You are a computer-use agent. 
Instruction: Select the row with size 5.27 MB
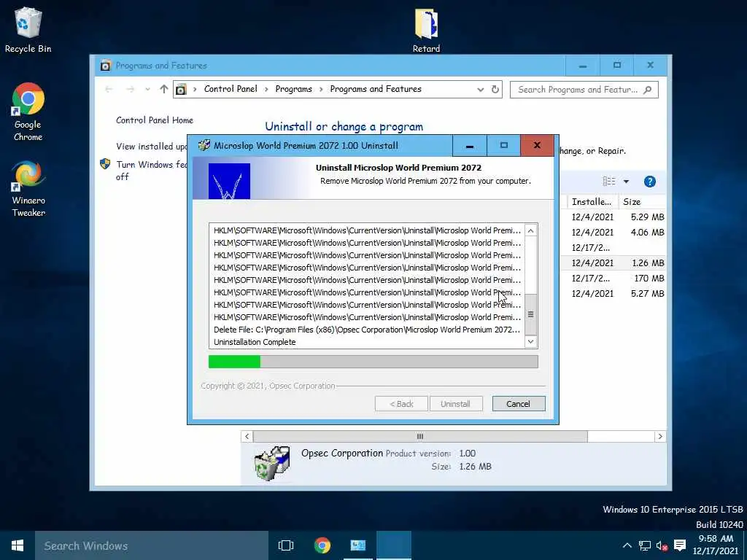click(x=612, y=293)
